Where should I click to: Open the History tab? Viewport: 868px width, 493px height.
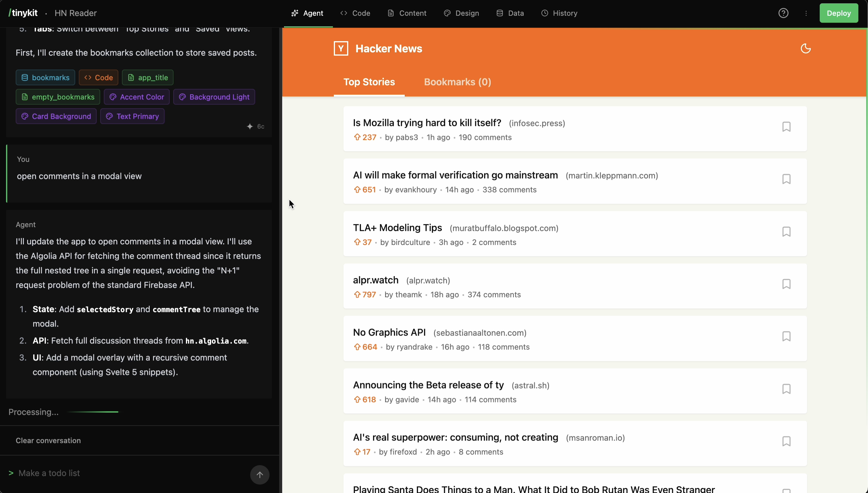point(559,13)
